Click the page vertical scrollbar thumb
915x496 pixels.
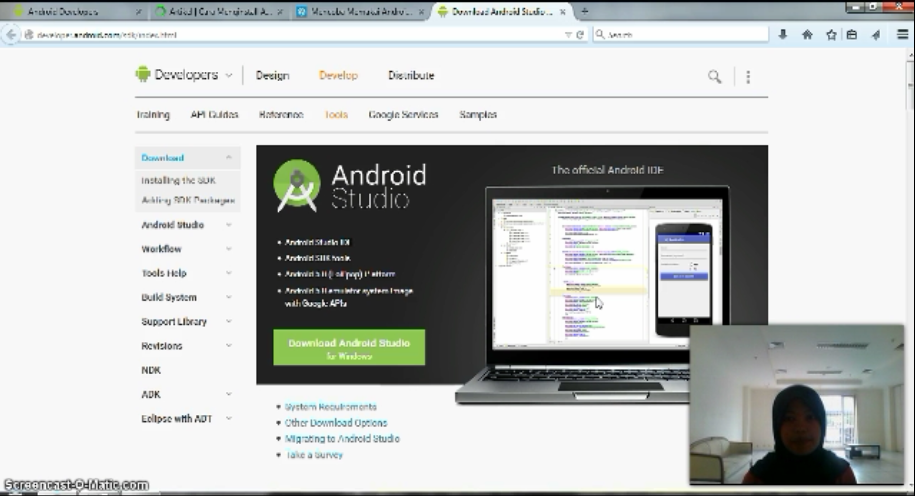911,85
